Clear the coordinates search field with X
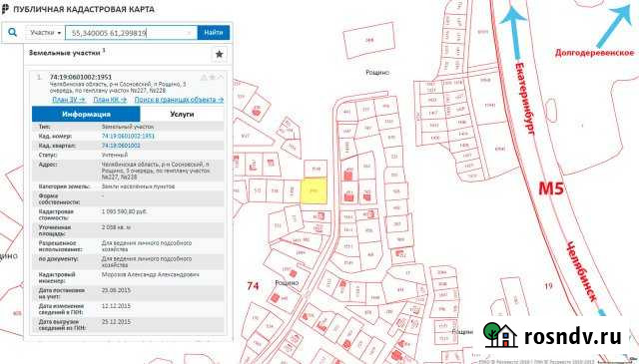The image size is (639, 364). click(190, 33)
